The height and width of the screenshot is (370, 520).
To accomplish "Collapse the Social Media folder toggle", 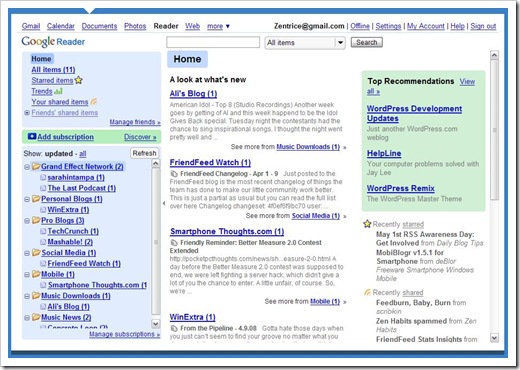I will (27, 253).
